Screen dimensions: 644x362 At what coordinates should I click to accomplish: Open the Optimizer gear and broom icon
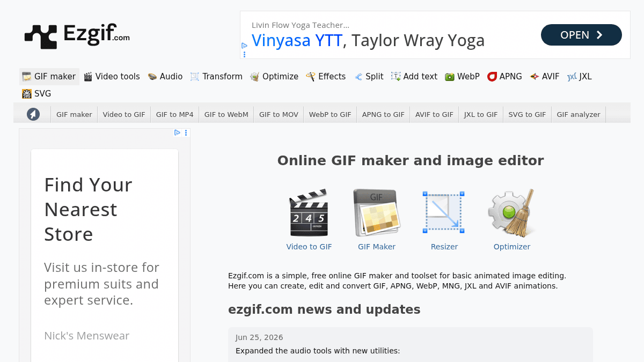pos(511,213)
